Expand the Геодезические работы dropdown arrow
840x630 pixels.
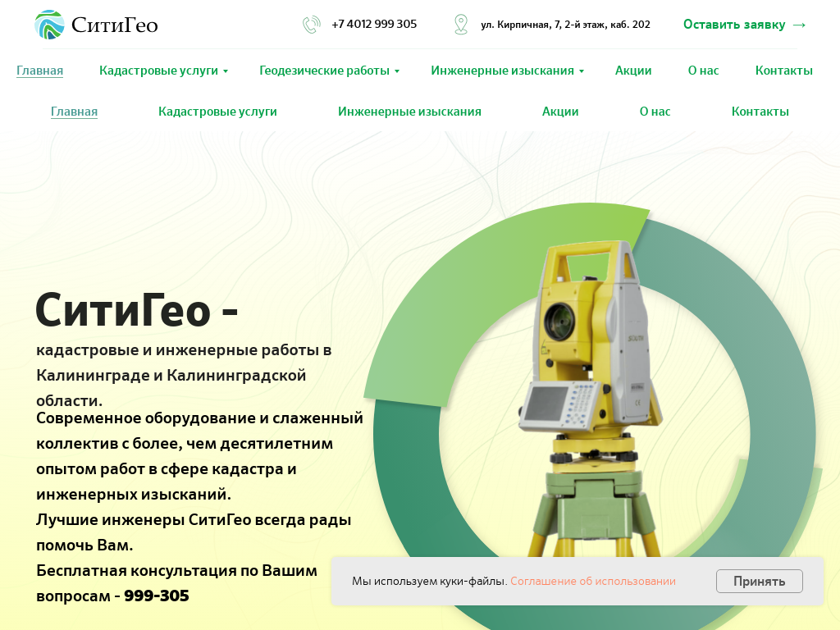coord(397,71)
